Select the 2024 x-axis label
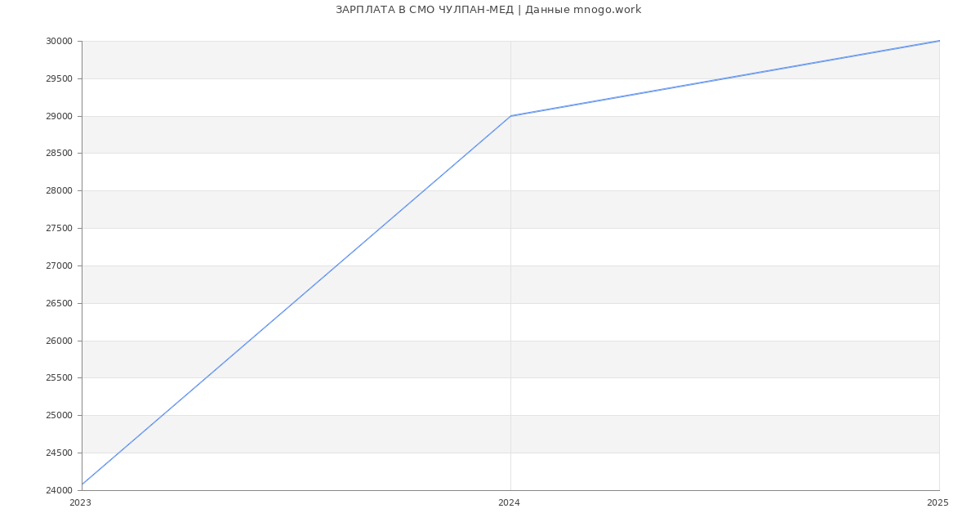The image size is (980, 531). tap(509, 503)
